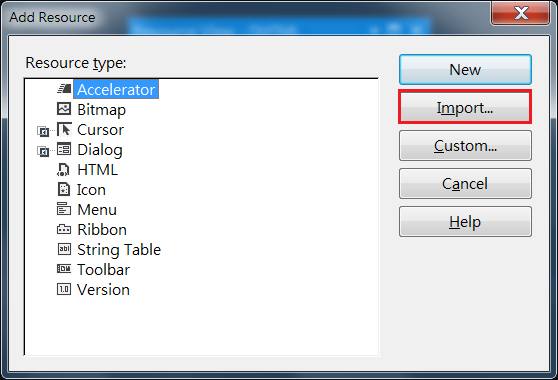
Task: Click the Menu resource icon
Action: click(x=64, y=209)
